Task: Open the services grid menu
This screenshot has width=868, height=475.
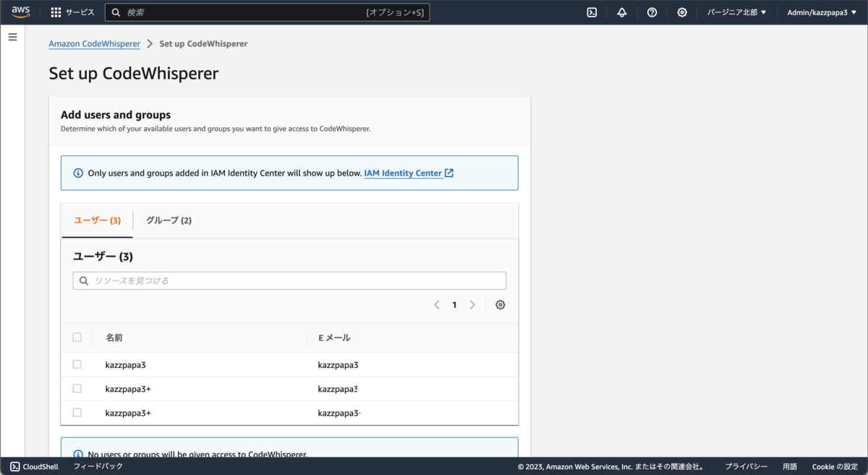Action: [x=56, y=12]
